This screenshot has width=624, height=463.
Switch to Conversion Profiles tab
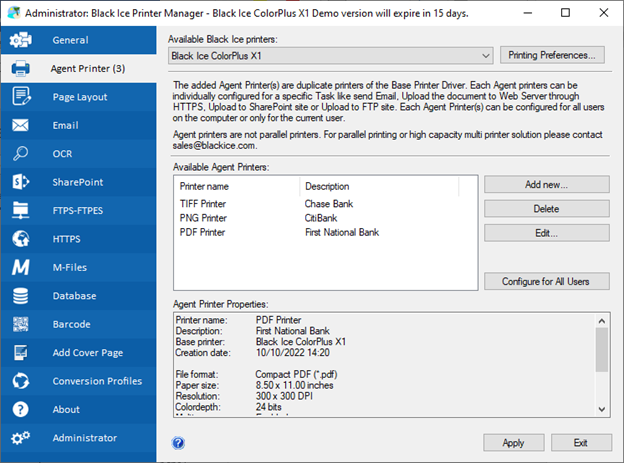pyautogui.click(x=78, y=381)
